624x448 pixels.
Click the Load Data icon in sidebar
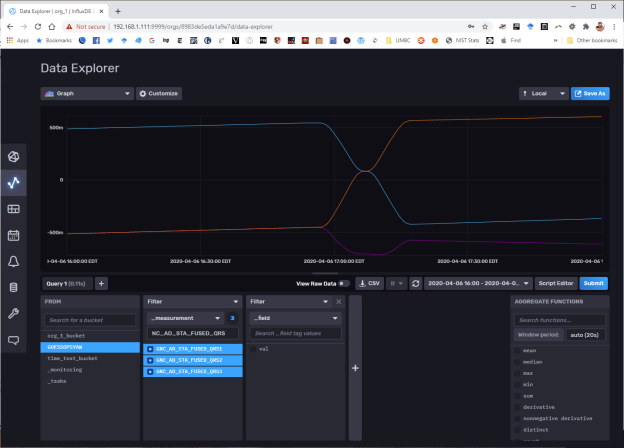[x=14, y=287]
